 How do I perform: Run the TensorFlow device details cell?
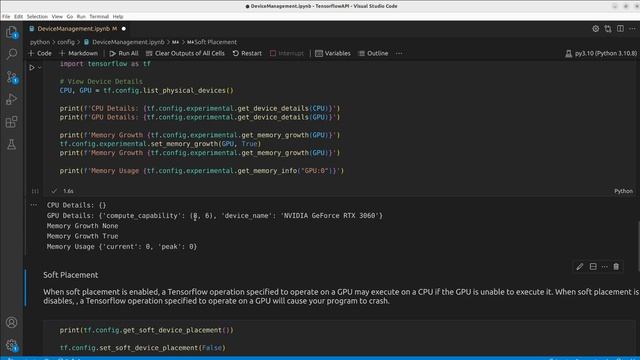[x=32, y=67]
